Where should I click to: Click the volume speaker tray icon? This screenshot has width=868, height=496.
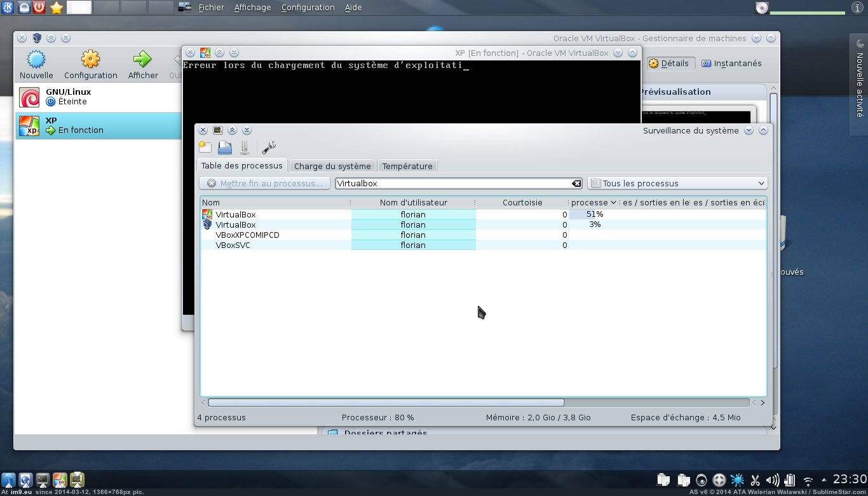point(773,480)
